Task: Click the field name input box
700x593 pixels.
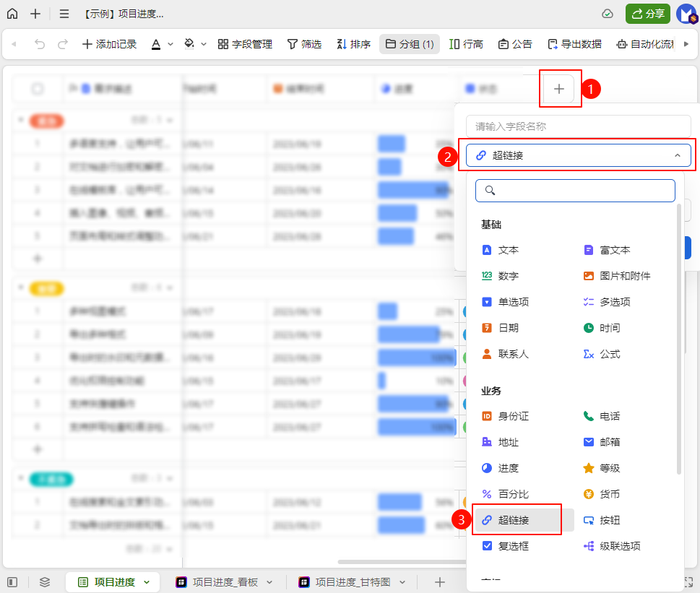Action: (578, 126)
